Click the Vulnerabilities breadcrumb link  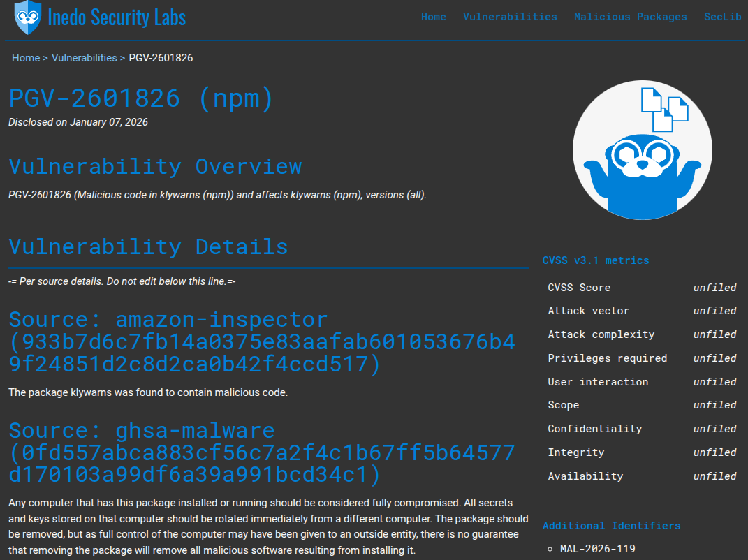tap(85, 58)
